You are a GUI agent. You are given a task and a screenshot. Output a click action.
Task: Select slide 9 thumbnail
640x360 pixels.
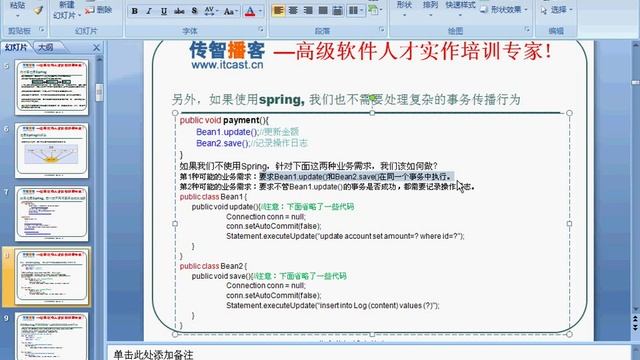click(x=51, y=336)
